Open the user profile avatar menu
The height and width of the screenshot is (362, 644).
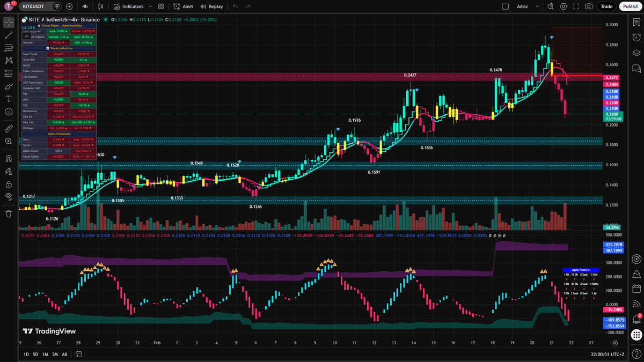[9, 6]
